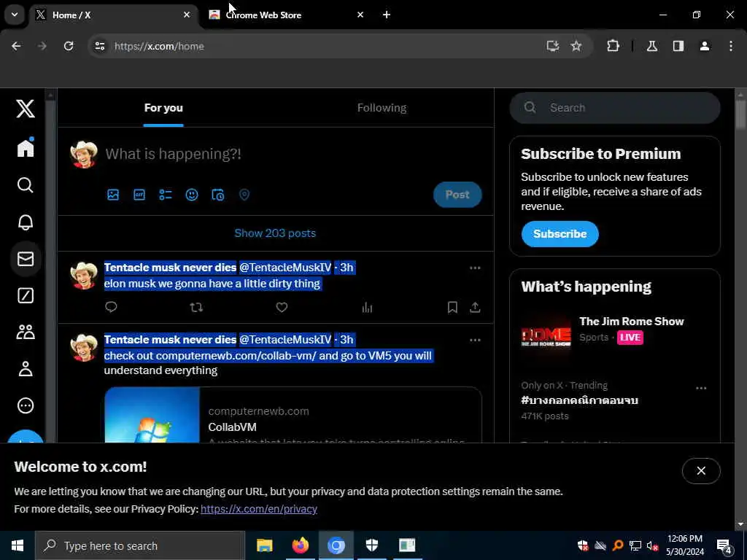Screen dimensions: 747x560
Task: Open Explore magnifier icon in sidebar
Action: [26, 184]
